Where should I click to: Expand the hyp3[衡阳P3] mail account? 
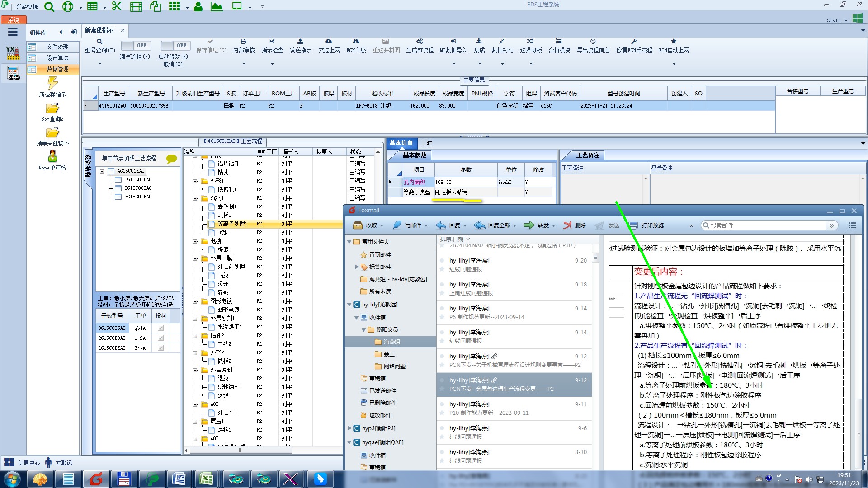[x=349, y=428]
